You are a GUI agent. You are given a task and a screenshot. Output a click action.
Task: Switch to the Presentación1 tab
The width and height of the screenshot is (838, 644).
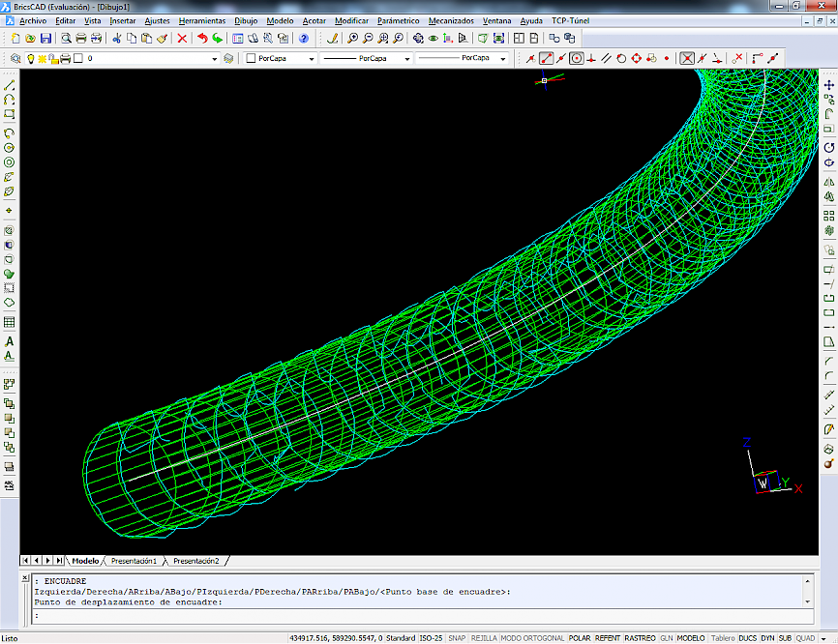click(x=134, y=561)
